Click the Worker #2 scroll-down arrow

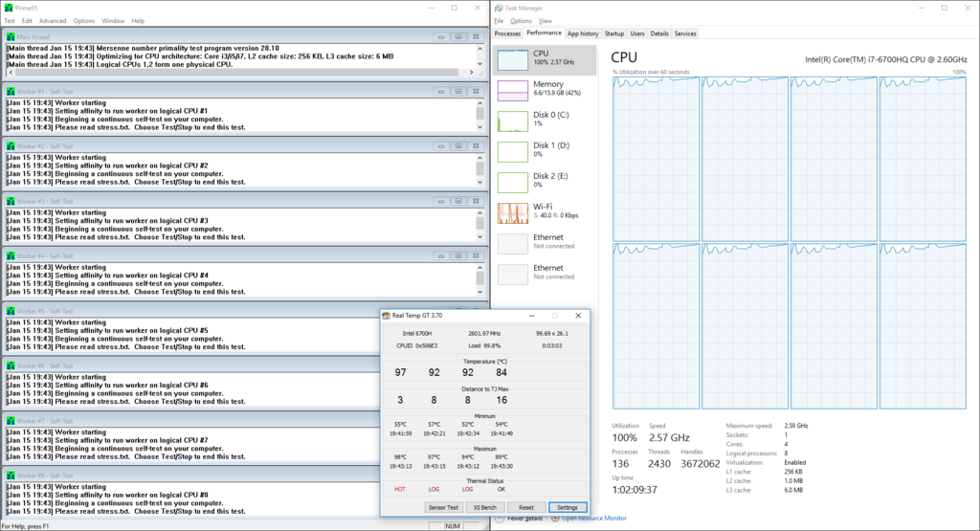pos(480,183)
